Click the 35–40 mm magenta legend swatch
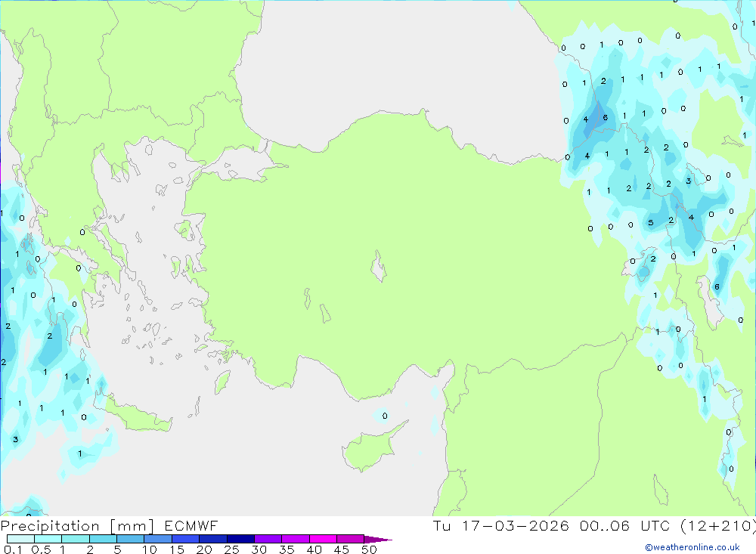This screenshot has height=554, width=756. pos(296,539)
